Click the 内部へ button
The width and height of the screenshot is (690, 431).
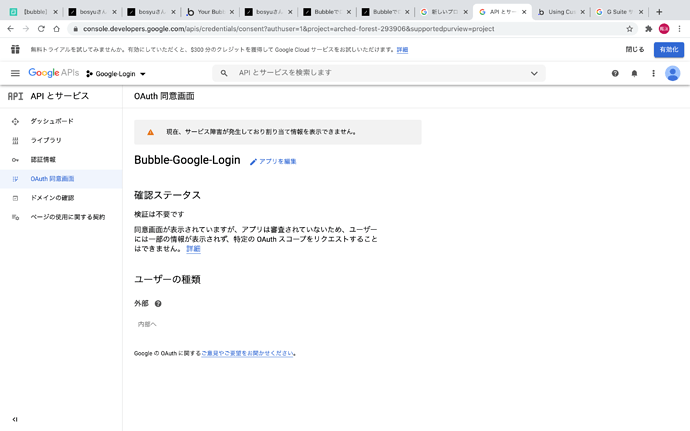(x=147, y=324)
